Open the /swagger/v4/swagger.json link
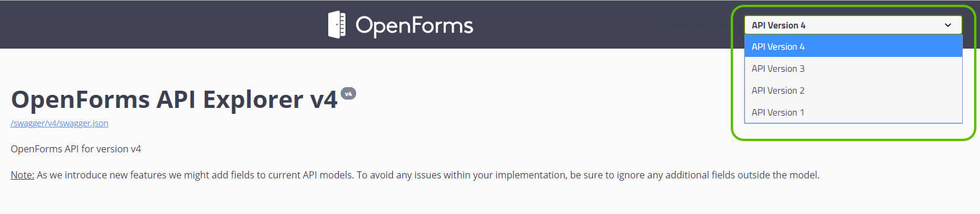 pyautogui.click(x=59, y=123)
